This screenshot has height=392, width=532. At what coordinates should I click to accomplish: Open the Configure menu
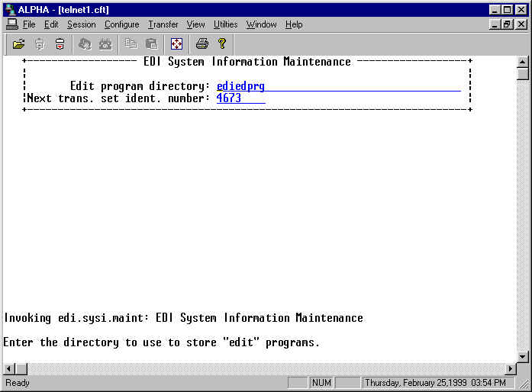[121, 24]
